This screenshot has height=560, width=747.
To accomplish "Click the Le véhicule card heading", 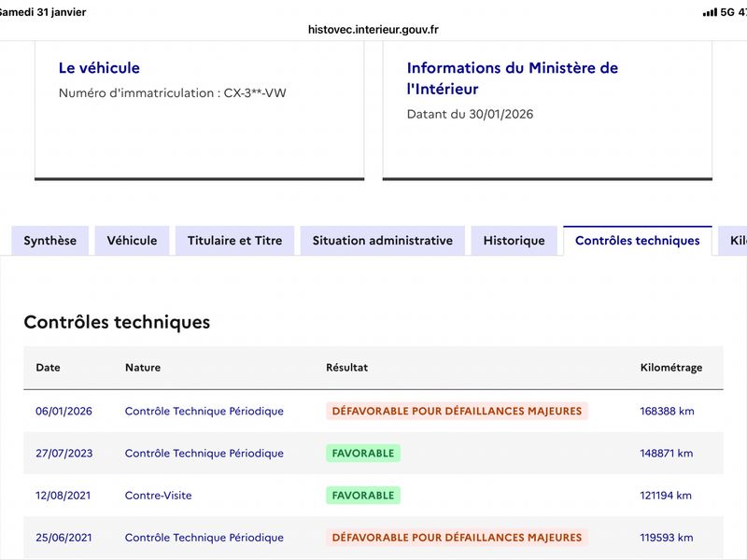I will click(x=99, y=68).
